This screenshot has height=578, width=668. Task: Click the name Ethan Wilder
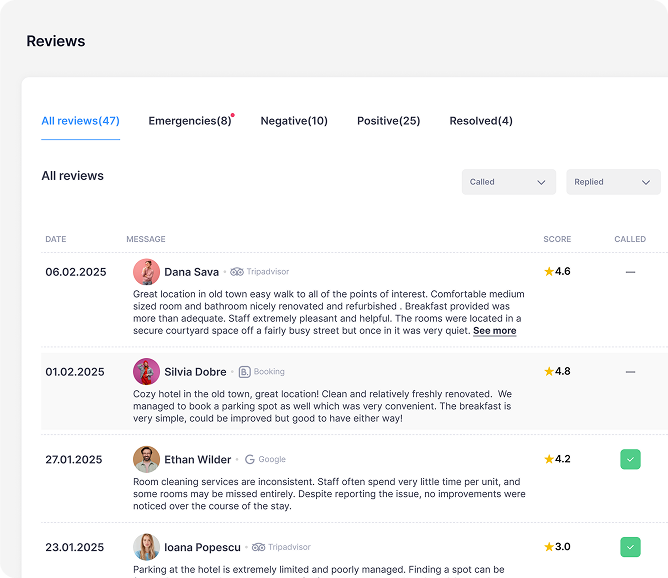(x=198, y=460)
